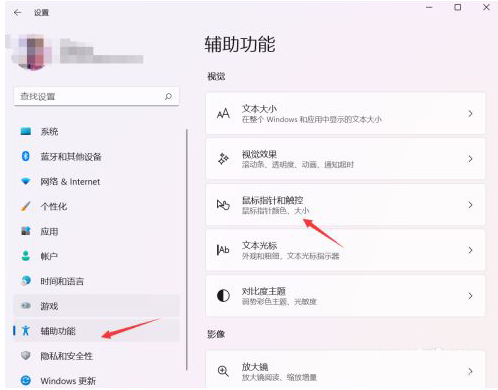This screenshot has width=498, height=390.
Task: Click the back arrow next to 设置
Action: (18, 13)
